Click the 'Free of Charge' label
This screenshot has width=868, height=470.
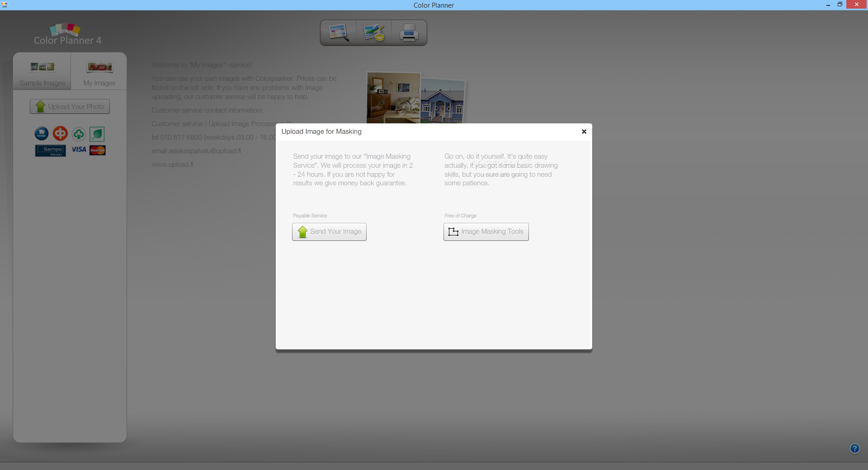[x=460, y=216]
